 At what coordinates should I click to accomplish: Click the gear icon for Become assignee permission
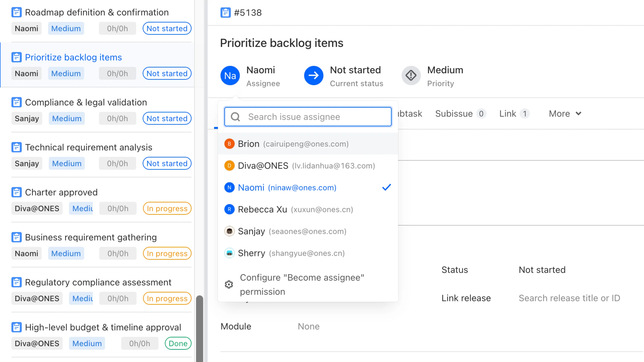[x=229, y=284]
